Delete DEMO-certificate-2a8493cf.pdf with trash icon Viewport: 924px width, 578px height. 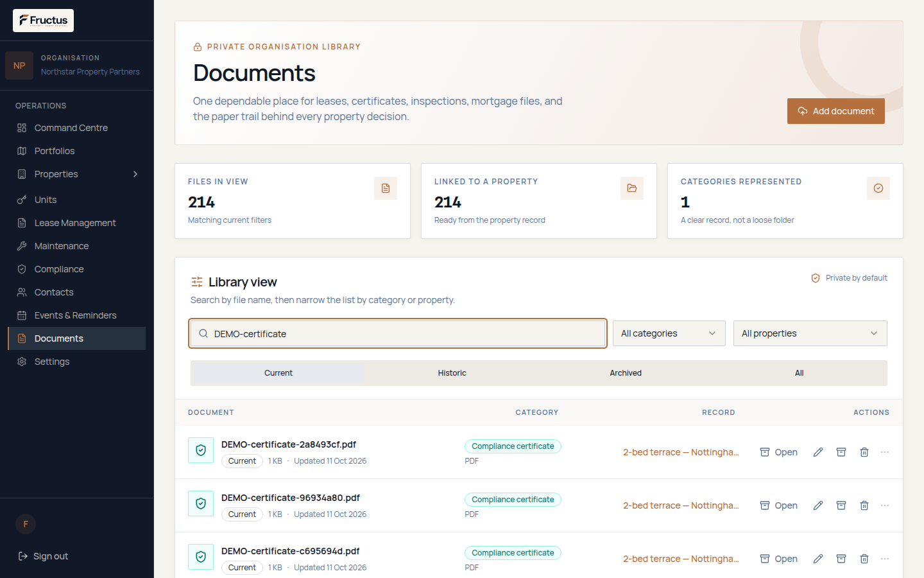click(x=864, y=452)
